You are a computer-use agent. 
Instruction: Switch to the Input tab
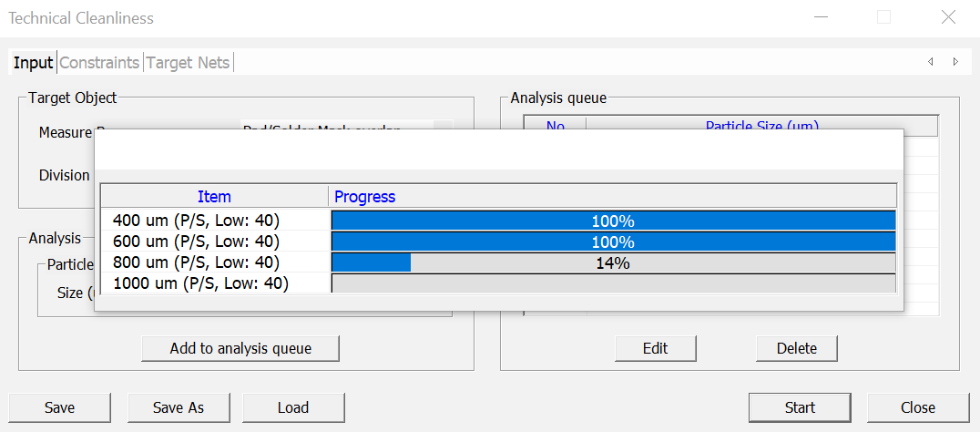tap(33, 63)
